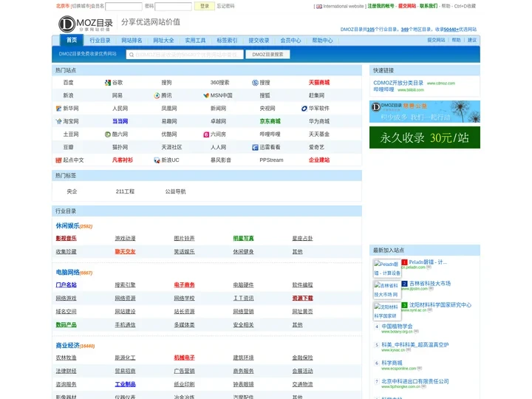This screenshot has height=399, width=532.
Task: Open the 休闲娱乐 category heading
Action: pyautogui.click(x=67, y=225)
